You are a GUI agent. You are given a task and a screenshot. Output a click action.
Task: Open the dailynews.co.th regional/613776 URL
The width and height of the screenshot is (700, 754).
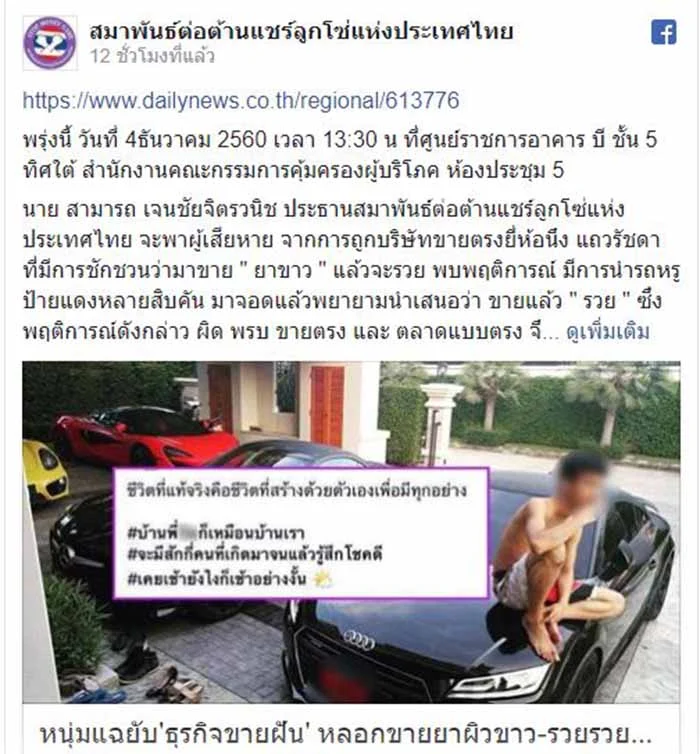(x=241, y=101)
